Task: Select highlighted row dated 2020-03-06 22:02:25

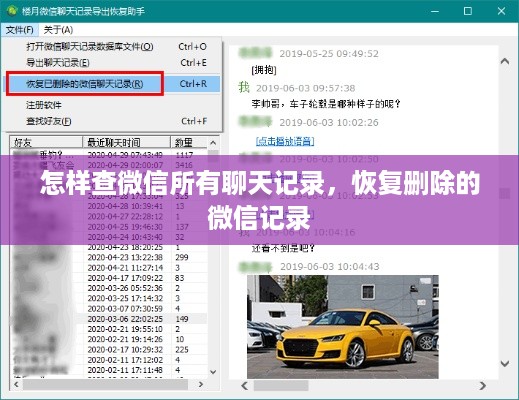Action: [109, 319]
